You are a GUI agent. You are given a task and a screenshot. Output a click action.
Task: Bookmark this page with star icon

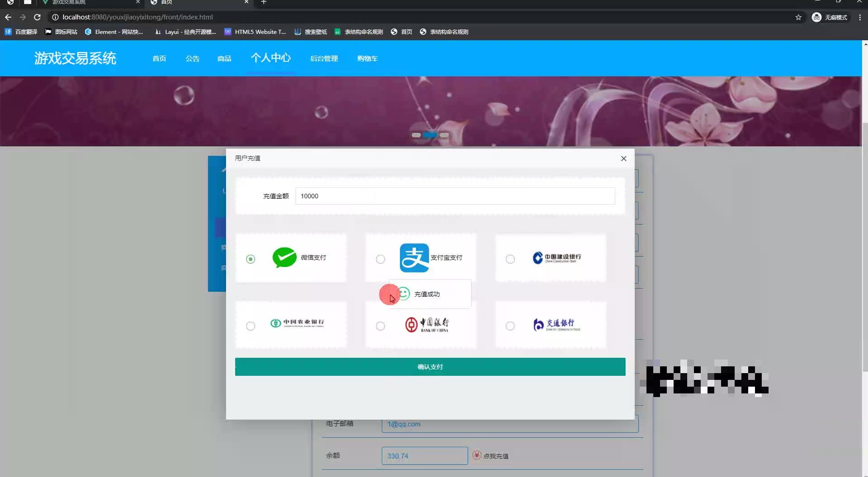(798, 17)
